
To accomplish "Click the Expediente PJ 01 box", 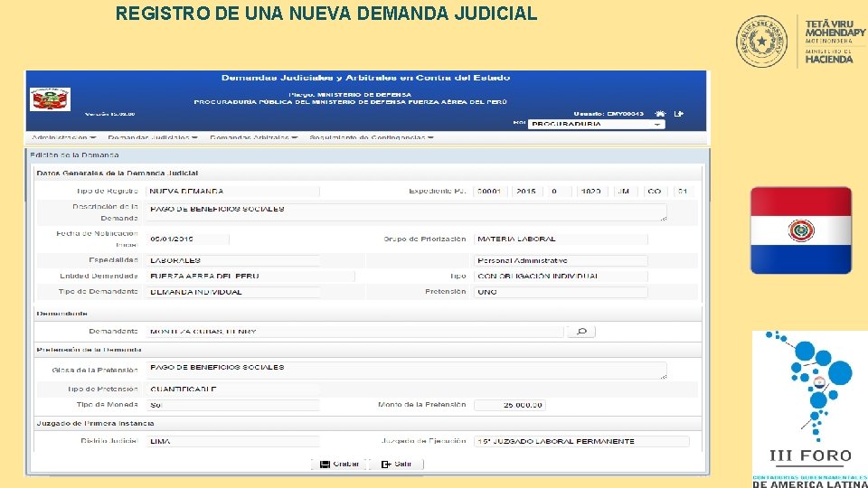I will click(x=684, y=192).
